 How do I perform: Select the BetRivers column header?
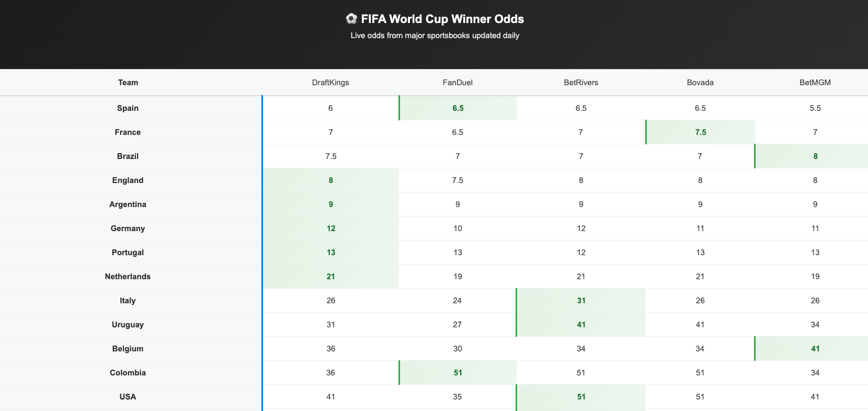tap(581, 83)
